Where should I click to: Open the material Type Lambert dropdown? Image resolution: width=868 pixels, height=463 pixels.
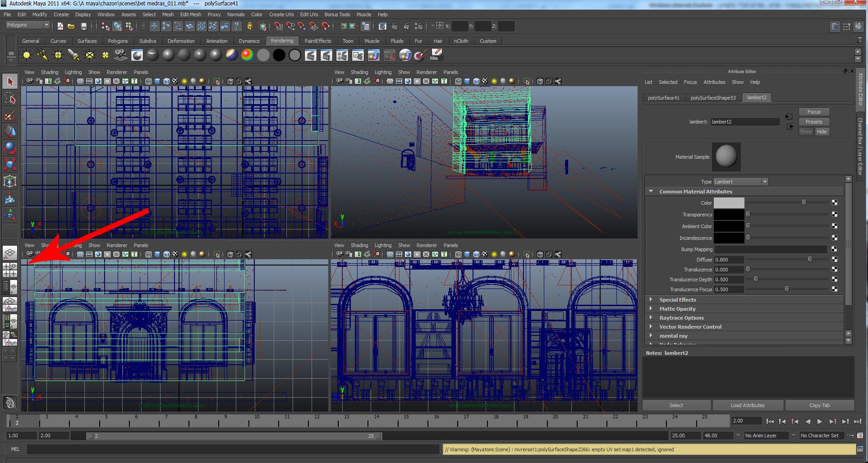tap(740, 182)
